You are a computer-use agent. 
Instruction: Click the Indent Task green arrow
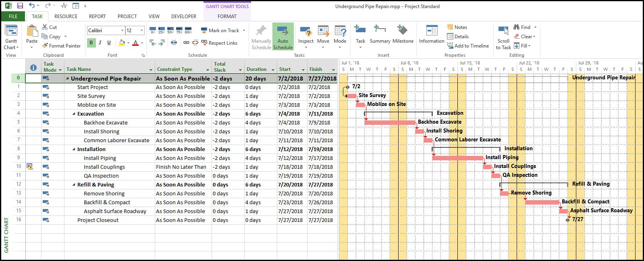[161, 43]
